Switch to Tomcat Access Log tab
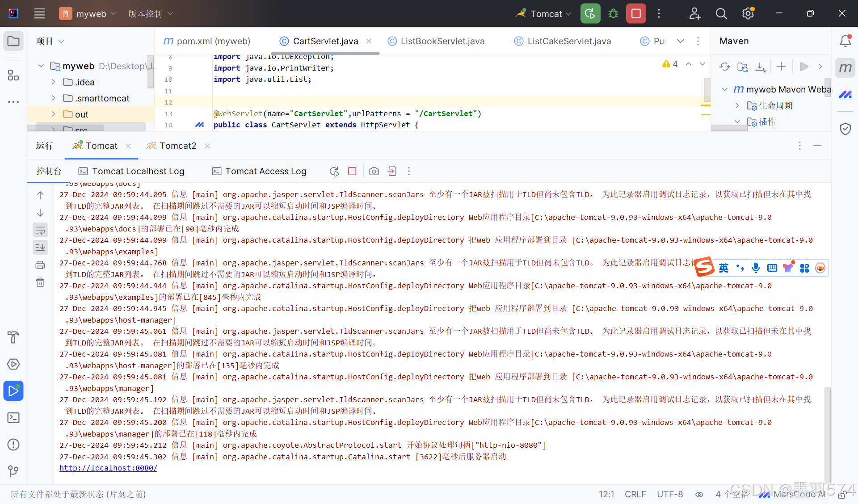The height and width of the screenshot is (504, 858). 265,171
